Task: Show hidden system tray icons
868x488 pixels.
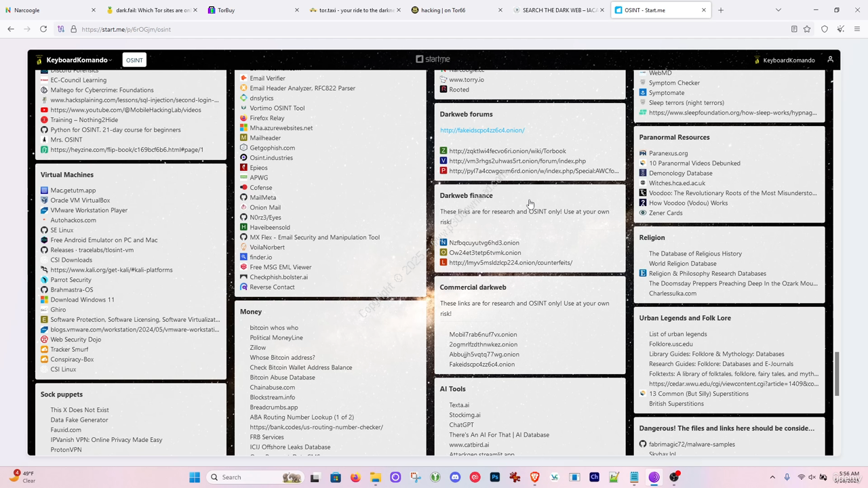Action: click(772, 477)
